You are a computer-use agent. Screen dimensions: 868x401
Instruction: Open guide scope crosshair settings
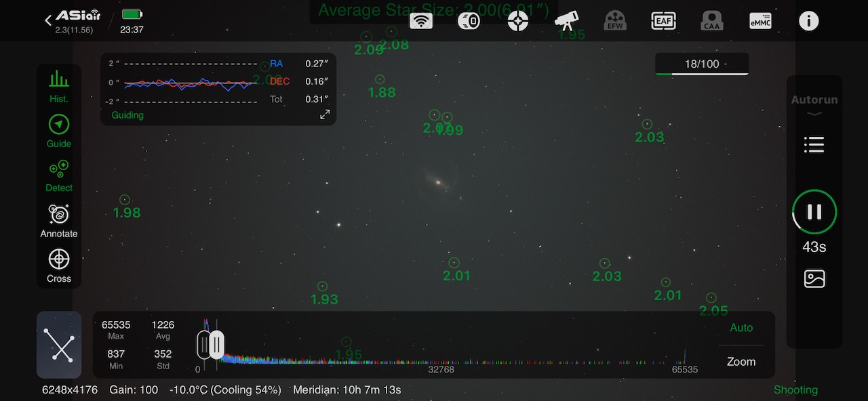click(x=518, y=21)
